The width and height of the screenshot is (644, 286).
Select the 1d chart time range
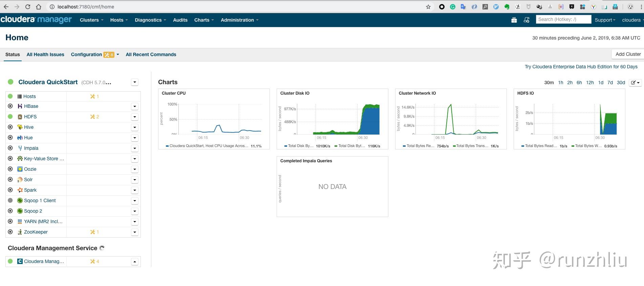click(x=601, y=82)
